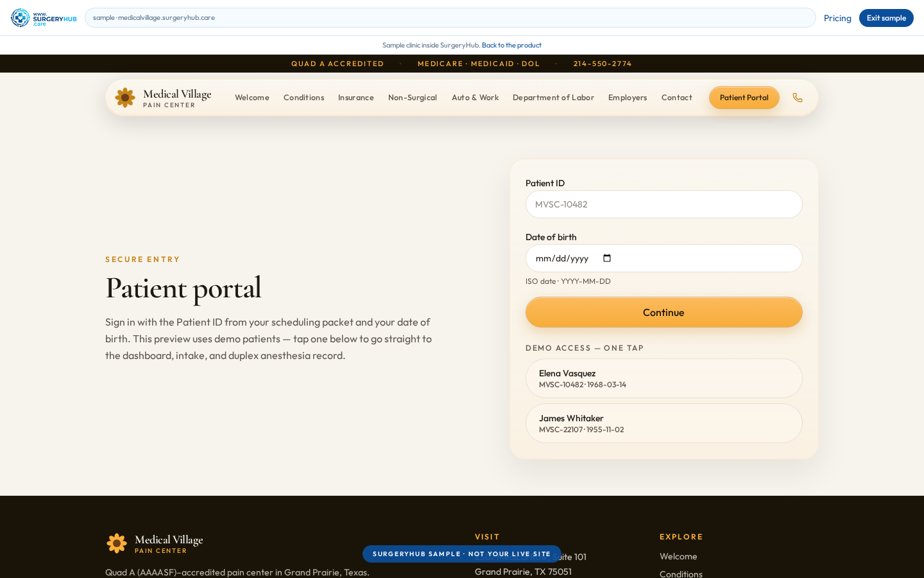Click the Continue button
This screenshot has height=578, width=924.
(x=664, y=312)
